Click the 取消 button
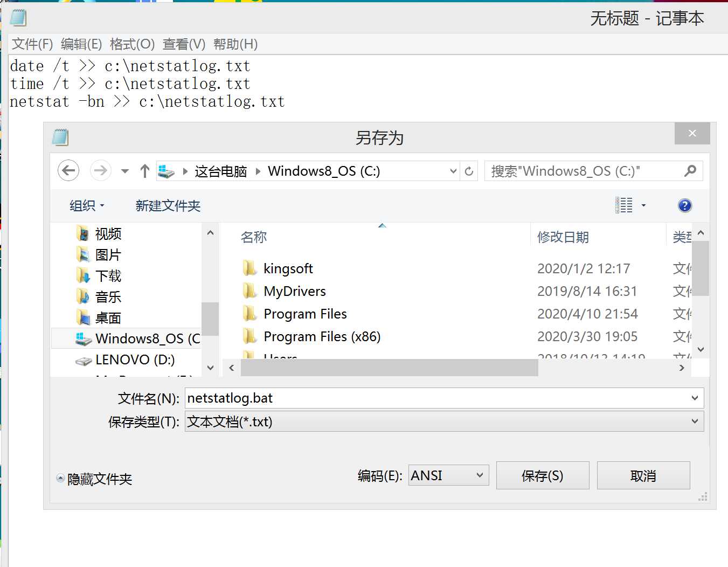 pos(643,475)
